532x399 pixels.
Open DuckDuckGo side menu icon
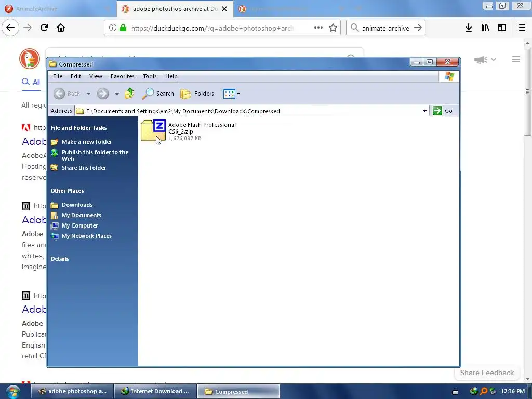pos(516,59)
